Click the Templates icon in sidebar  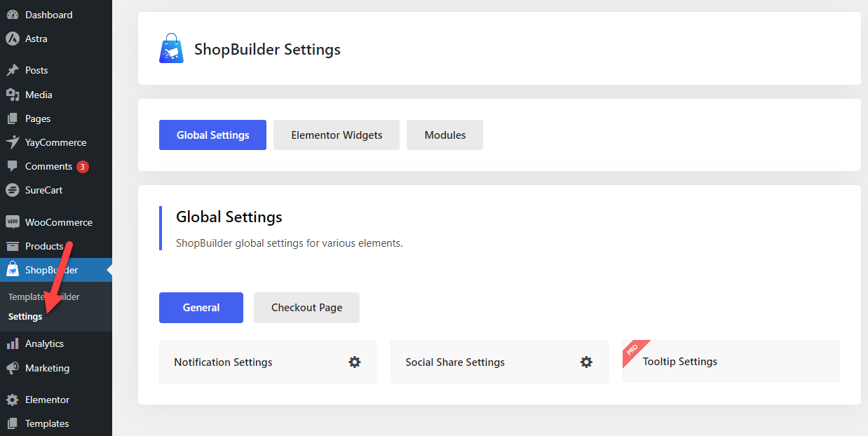pos(12,423)
